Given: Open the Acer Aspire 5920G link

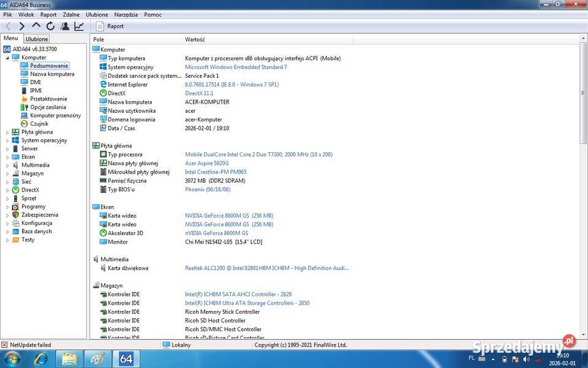Looking at the screenshot, I should pyautogui.click(x=206, y=163).
